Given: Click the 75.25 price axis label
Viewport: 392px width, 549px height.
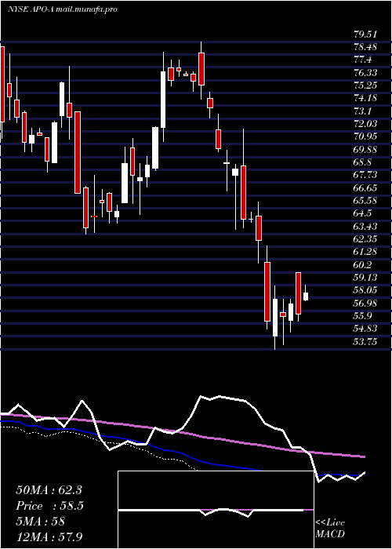Looking at the screenshot, I should pos(365,85).
